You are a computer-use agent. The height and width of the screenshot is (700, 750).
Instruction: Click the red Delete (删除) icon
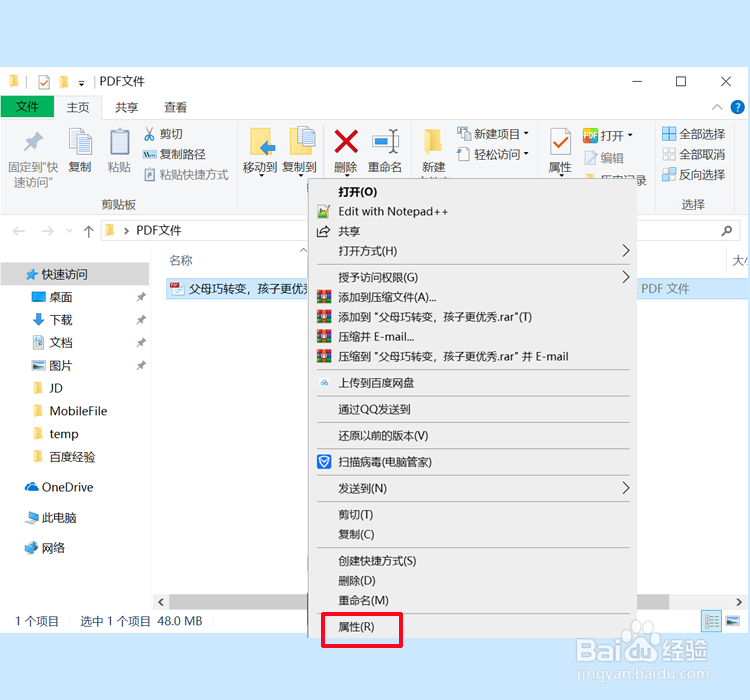pyautogui.click(x=346, y=142)
